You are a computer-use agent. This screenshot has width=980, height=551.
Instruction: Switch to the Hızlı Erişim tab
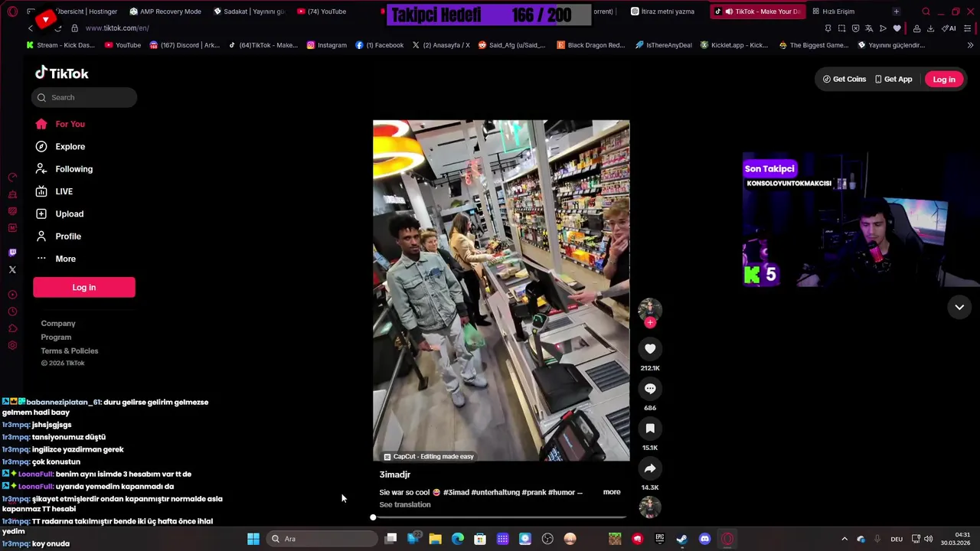click(835, 11)
